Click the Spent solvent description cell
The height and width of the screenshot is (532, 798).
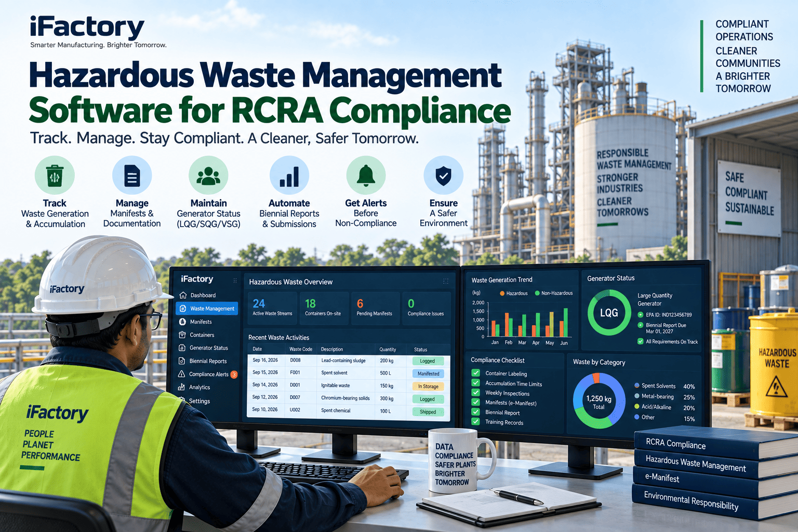(334, 373)
